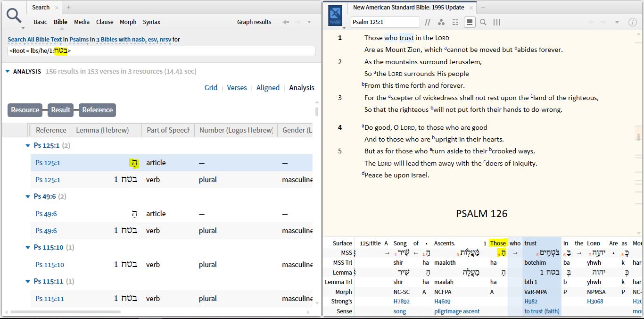Sort by Lemma (Hebrew) column header
The height and width of the screenshot is (319, 644).
[107, 130]
